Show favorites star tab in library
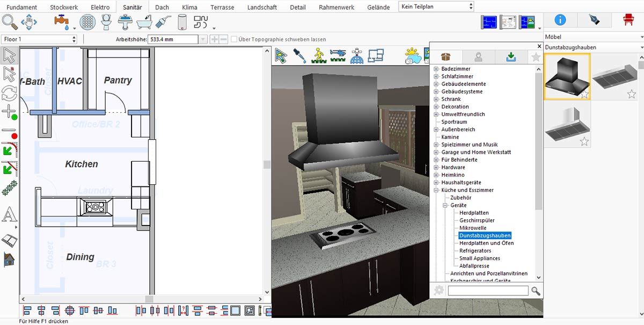The width and height of the screenshot is (644, 325). (x=536, y=57)
